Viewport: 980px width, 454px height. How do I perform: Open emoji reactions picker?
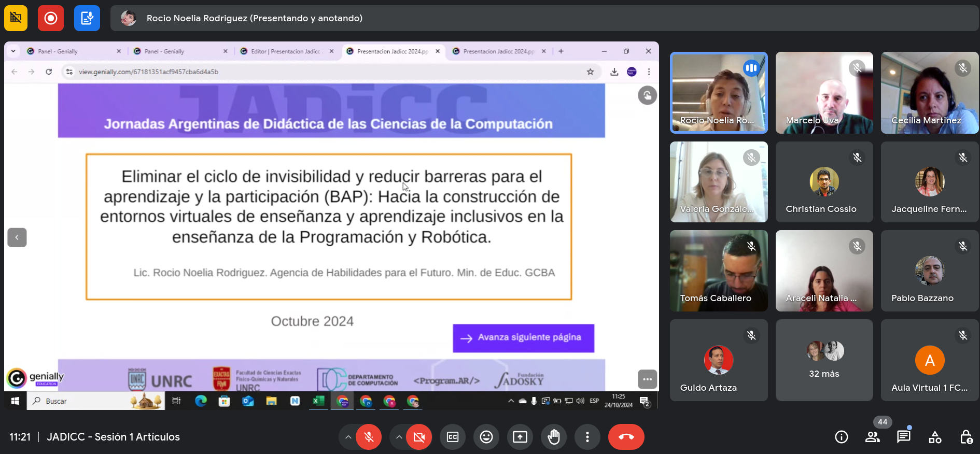(486, 437)
